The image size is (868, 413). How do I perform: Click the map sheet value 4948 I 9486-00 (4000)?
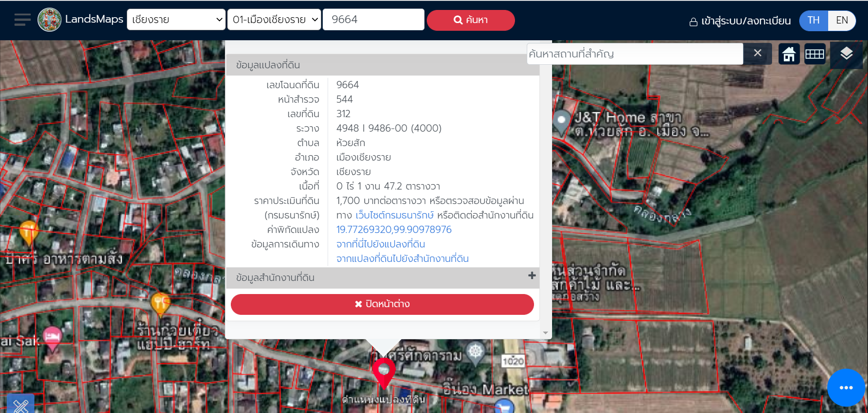[x=389, y=128]
